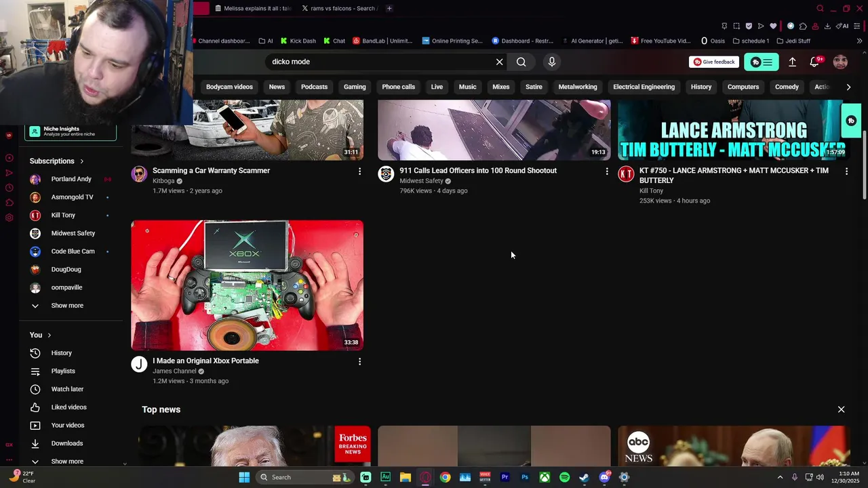
Task: Open Steam from the taskbar
Action: tap(584, 477)
